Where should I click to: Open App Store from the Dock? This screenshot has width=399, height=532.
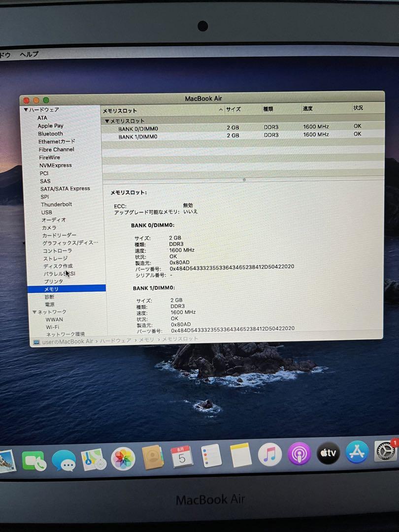(x=357, y=452)
